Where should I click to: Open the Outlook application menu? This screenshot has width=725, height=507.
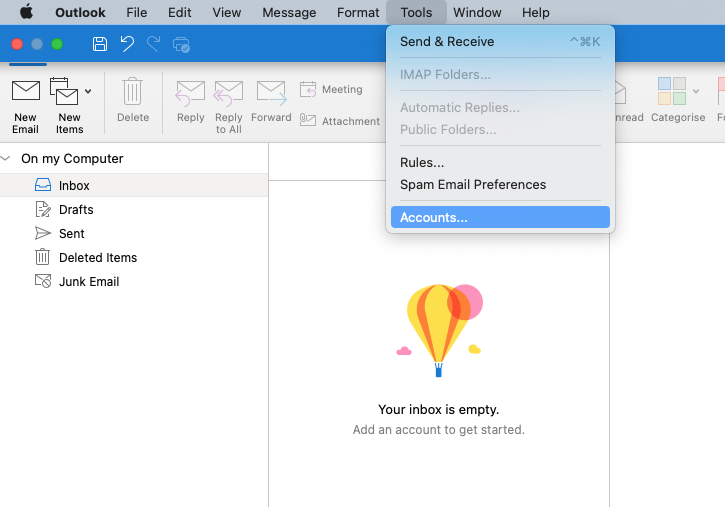click(80, 12)
